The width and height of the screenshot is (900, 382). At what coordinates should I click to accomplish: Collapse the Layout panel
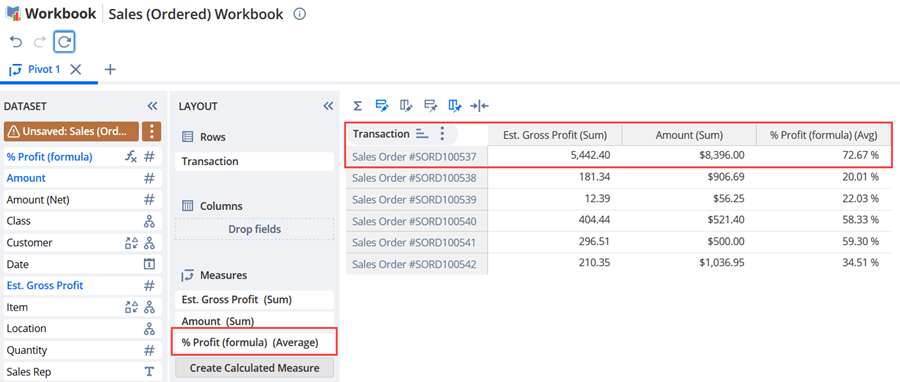pyautogui.click(x=328, y=106)
